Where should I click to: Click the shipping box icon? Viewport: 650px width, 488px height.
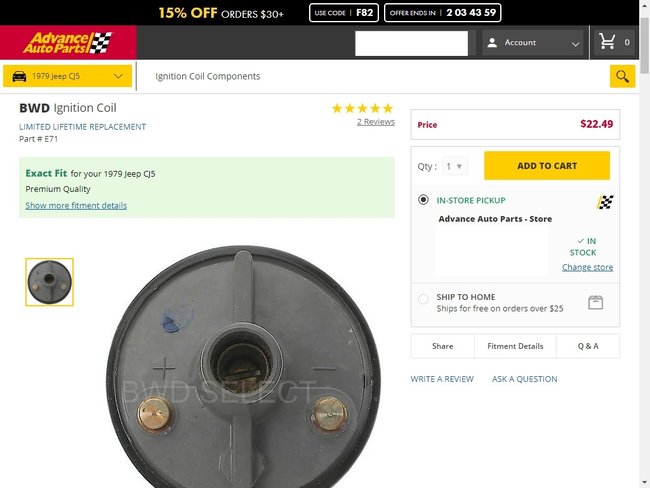coord(596,302)
